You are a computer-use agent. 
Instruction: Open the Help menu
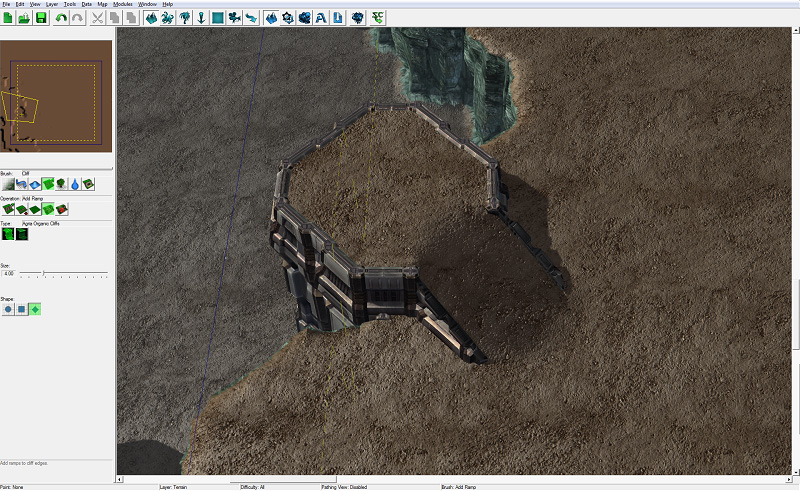tap(168, 4)
